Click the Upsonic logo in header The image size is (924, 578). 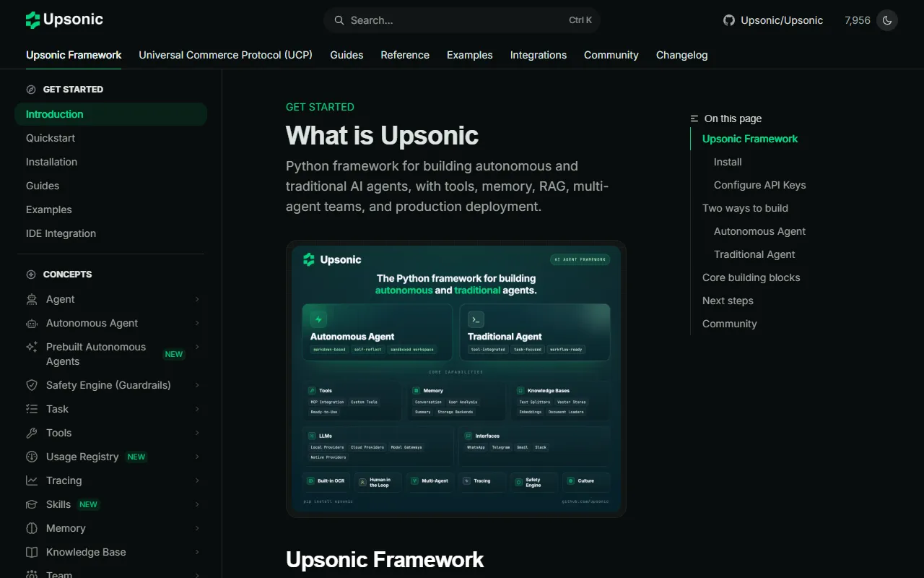coord(64,20)
